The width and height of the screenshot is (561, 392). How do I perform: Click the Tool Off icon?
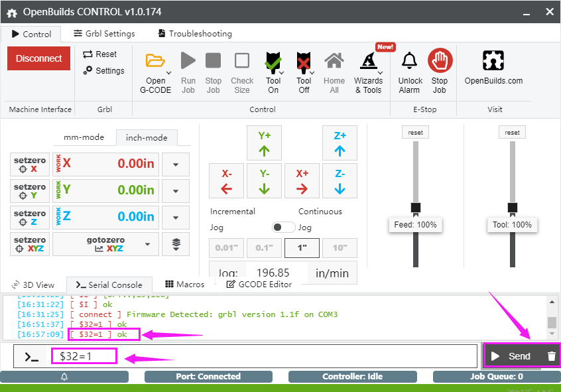[x=304, y=62]
